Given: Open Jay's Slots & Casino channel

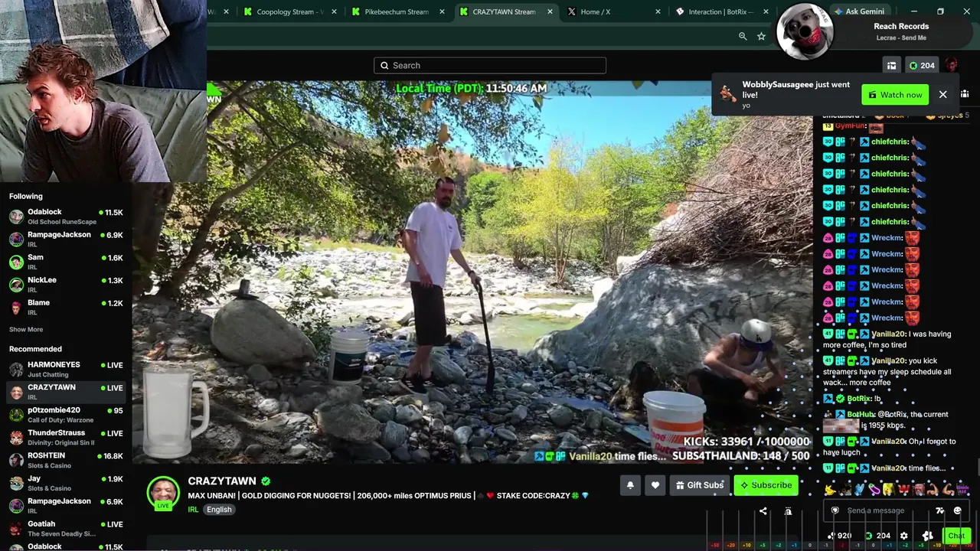Looking at the screenshot, I should (x=66, y=483).
